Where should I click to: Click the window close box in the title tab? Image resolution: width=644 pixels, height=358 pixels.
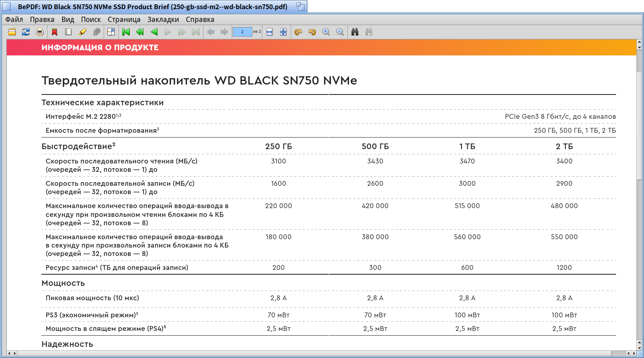tap(7, 7)
